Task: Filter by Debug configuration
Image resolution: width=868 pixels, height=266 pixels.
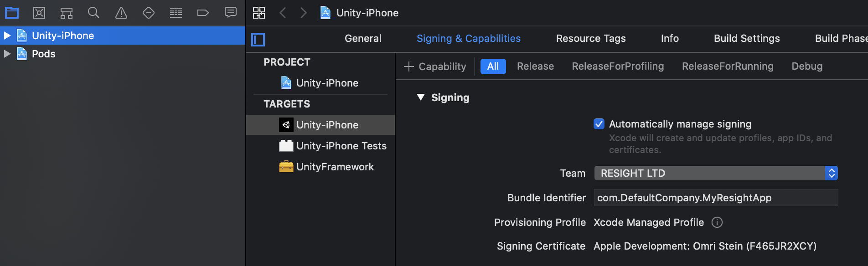Action: [807, 66]
